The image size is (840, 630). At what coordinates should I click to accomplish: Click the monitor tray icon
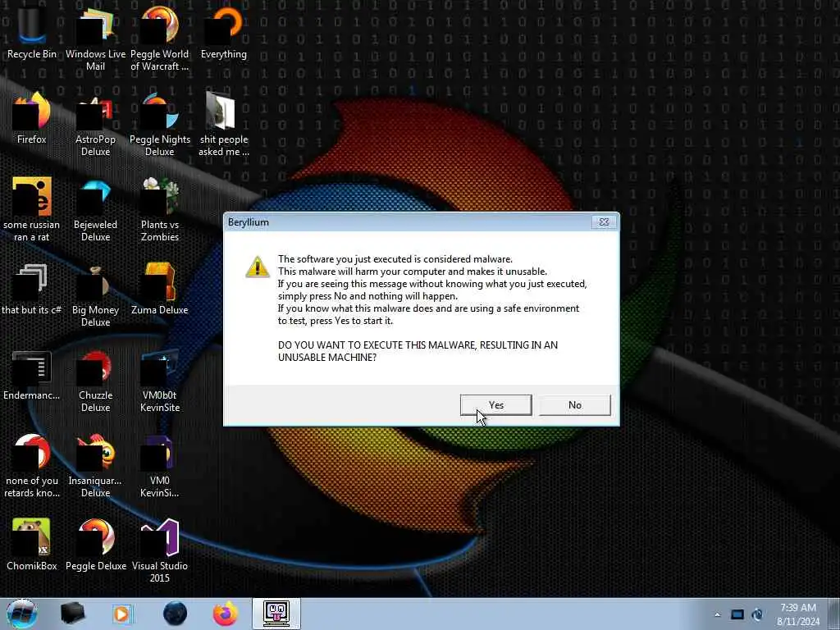point(737,614)
